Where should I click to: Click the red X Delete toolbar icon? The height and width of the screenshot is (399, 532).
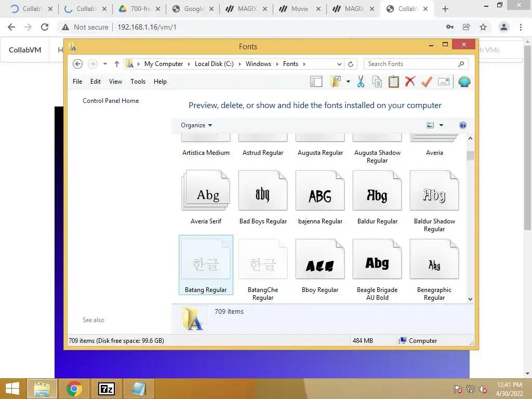(410, 82)
